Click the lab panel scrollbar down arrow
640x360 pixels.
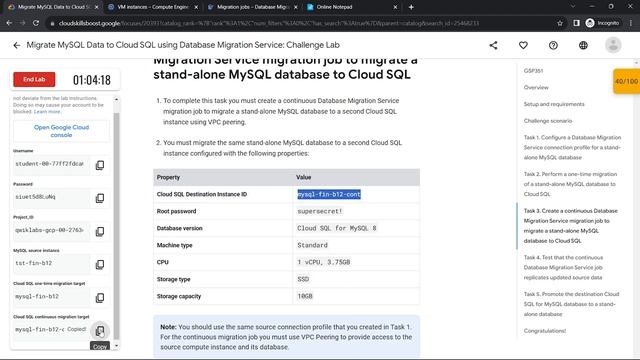click(x=116, y=346)
